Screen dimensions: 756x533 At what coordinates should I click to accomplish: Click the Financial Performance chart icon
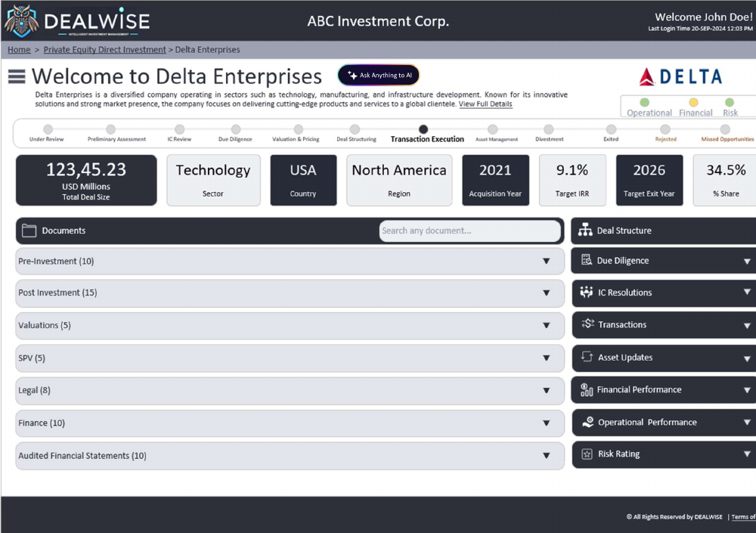click(587, 390)
